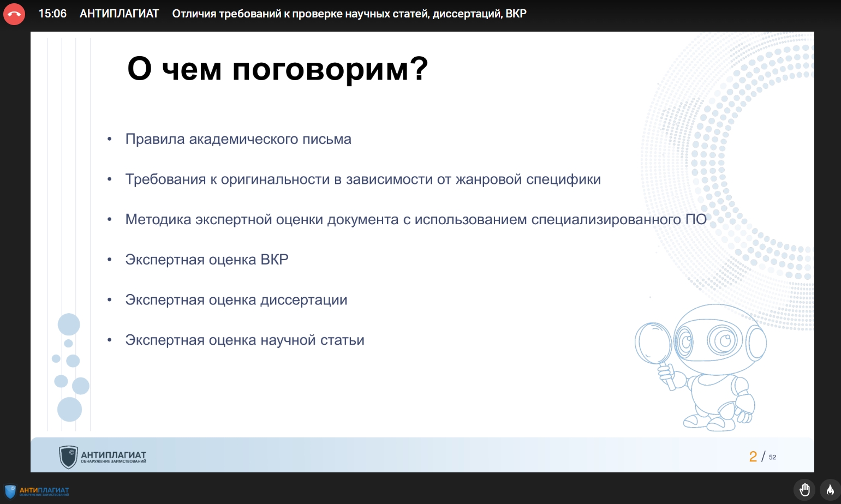The height and width of the screenshot is (504, 841).
Task: Click the robot's magnifying glass
Action: pyautogui.click(x=653, y=344)
